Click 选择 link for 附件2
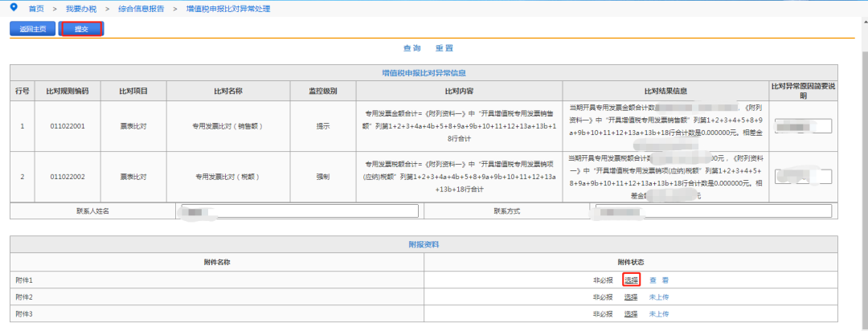868x331 pixels. click(x=631, y=297)
